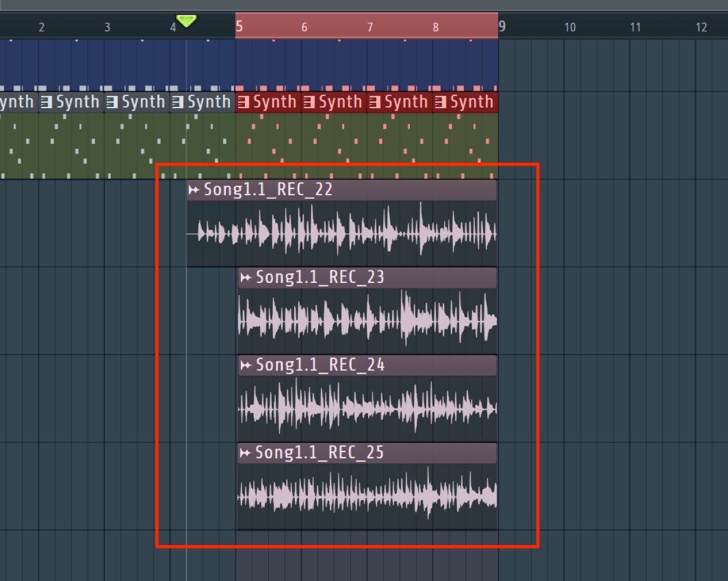Screen dimensions: 728x581
Task: Click the piano icon of Synth clip at bar 6
Action: (x=309, y=102)
